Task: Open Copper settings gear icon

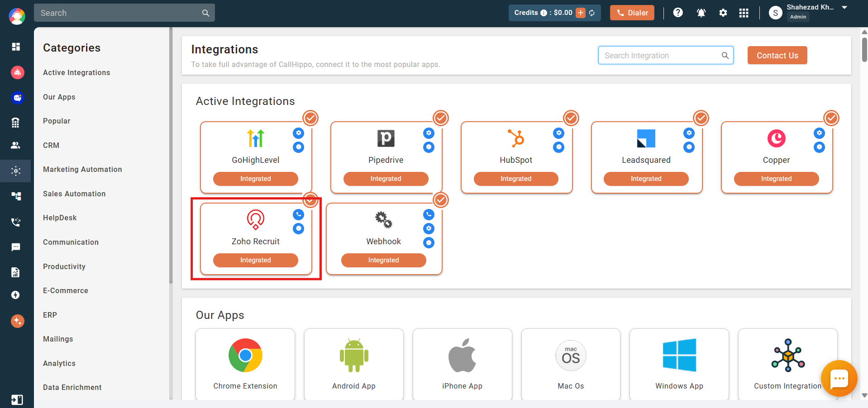Action: pos(819,133)
